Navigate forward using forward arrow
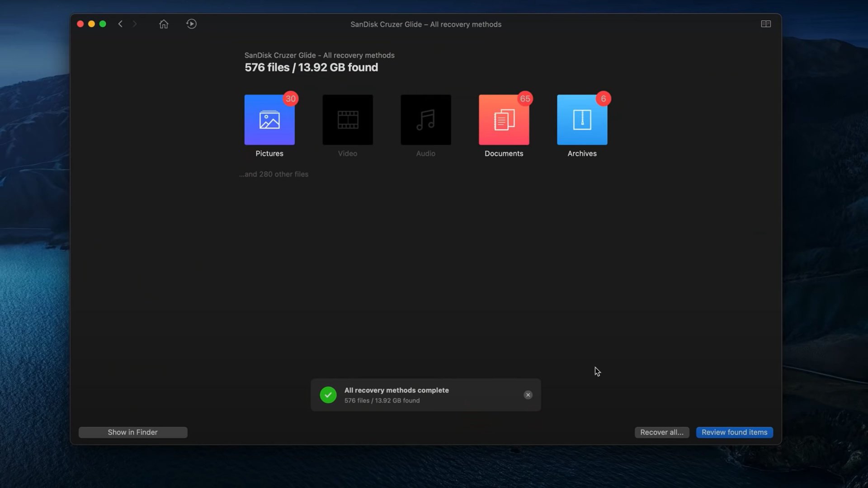This screenshot has height=488, width=868. point(134,24)
